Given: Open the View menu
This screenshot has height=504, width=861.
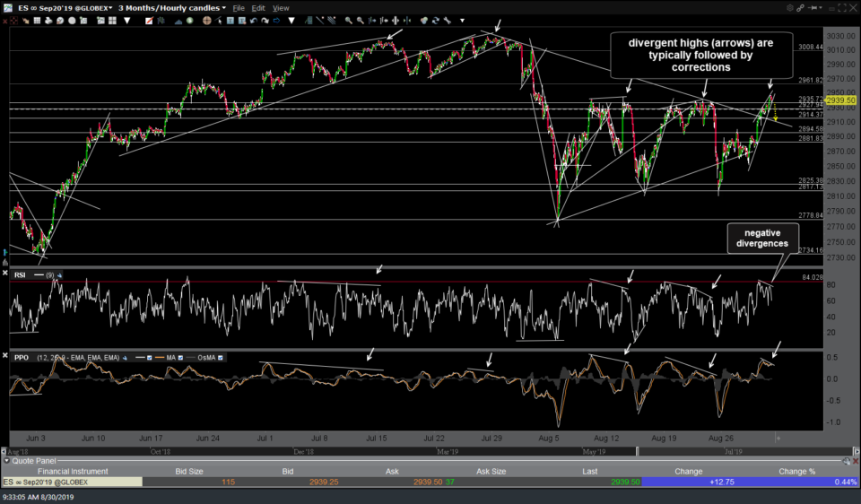Looking at the screenshot, I should coord(281,8).
